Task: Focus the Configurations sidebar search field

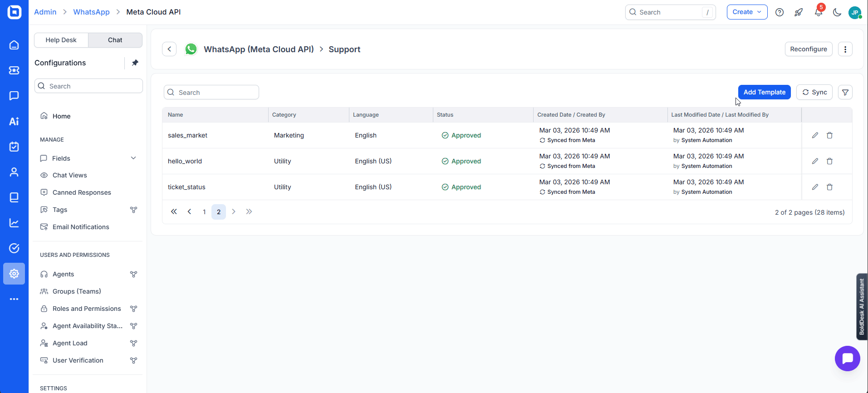Action: point(88,86)
